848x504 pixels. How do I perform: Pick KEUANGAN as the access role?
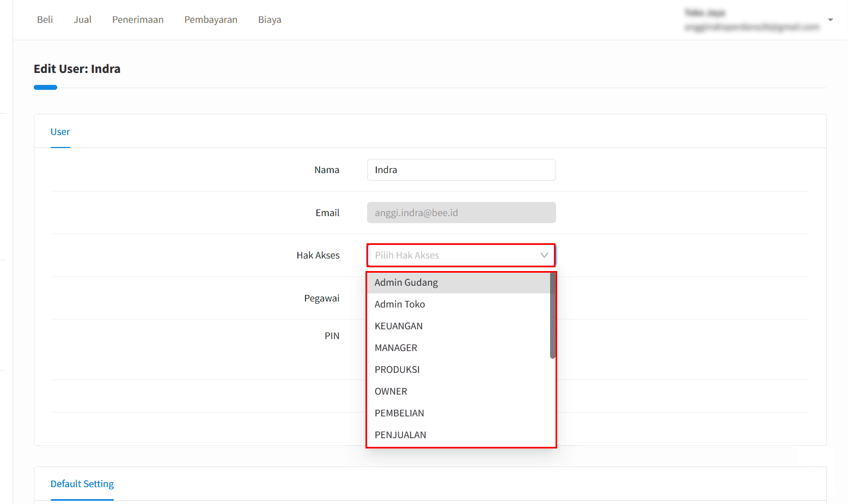399,326
